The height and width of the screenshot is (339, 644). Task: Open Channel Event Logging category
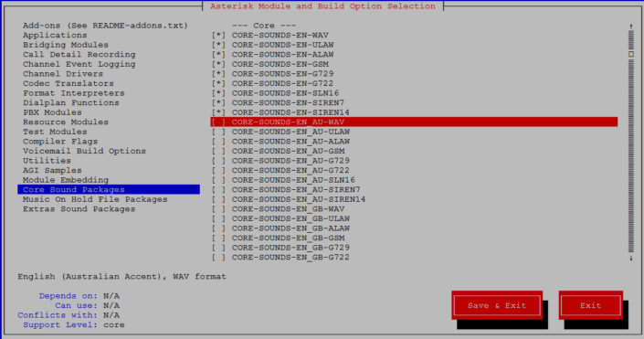pyautogui.click(x=79, y=64)
